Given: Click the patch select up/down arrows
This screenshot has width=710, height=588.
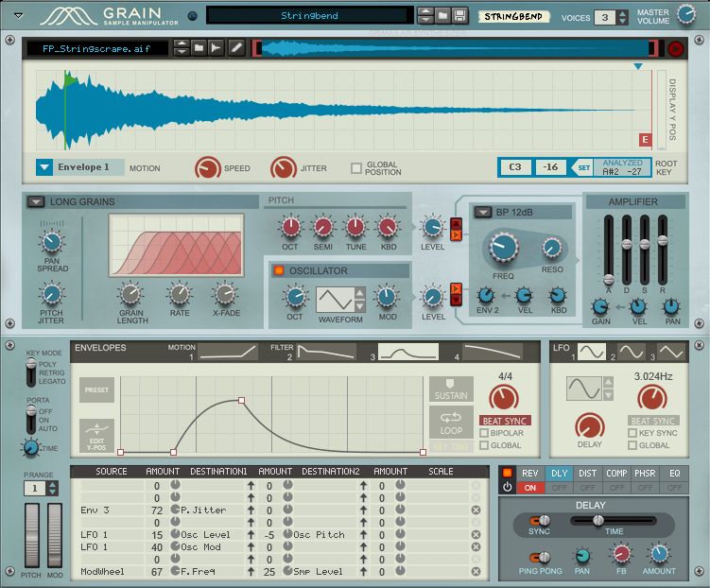Looking at the screenshot, I should tap(425, 16).
